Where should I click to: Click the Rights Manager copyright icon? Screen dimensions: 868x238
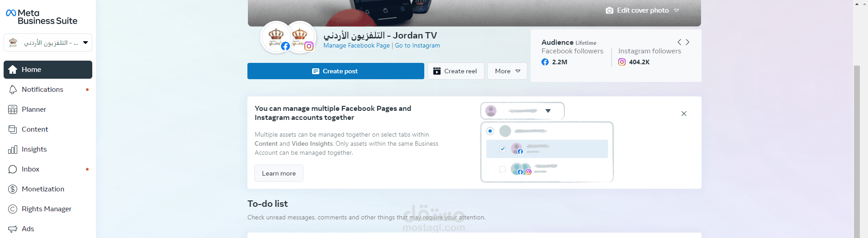pyautogui.click(x=13, y=209)
